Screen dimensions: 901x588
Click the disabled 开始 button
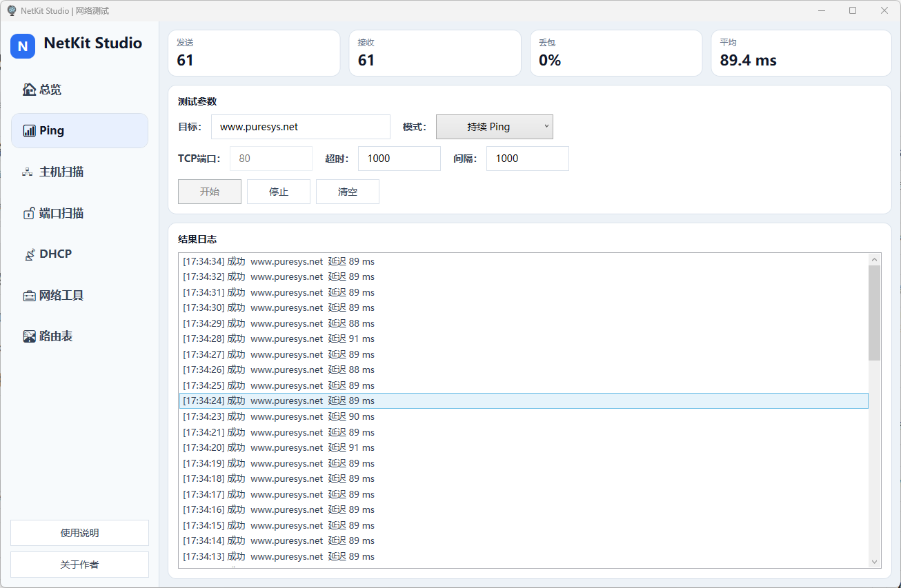tap(210, 192)
